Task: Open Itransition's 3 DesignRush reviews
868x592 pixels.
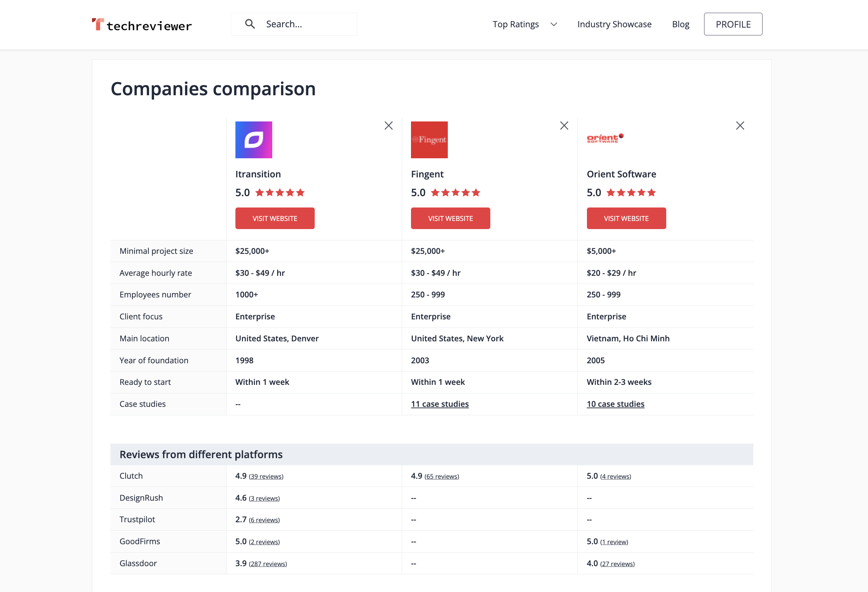Action: pyautogui.click(x=264, y=499)
